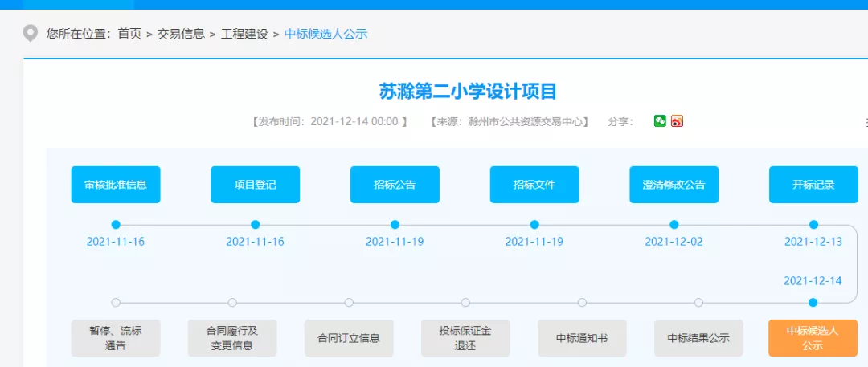Click the 投标保证金退还 button

(465, 338)
